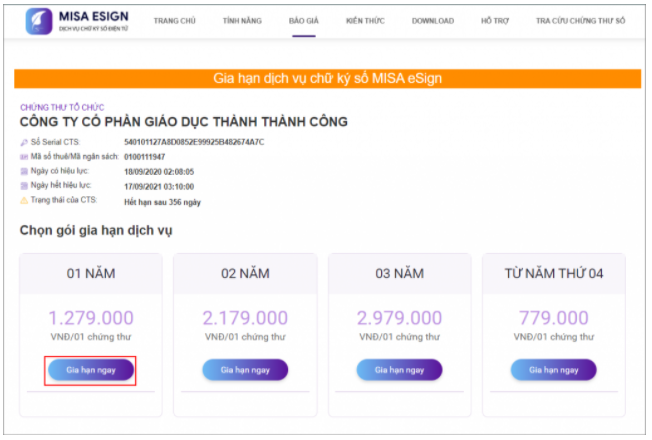Switch to the Báo giá tab
This screenshot has height=440, width=652.
click(303, 21)
